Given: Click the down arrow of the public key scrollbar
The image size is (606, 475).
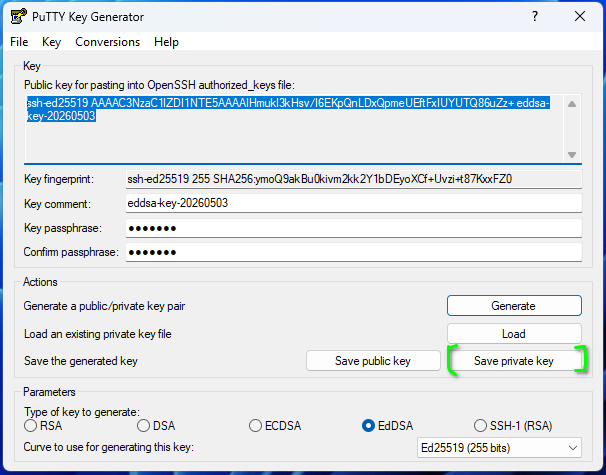Looking at the screenshot, I should [572, 155].
